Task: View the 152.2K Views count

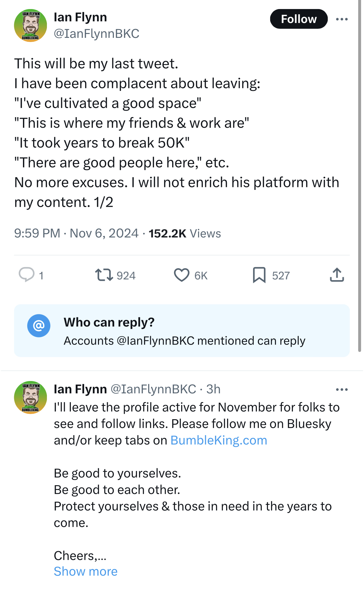Action: tap(184, 233)
